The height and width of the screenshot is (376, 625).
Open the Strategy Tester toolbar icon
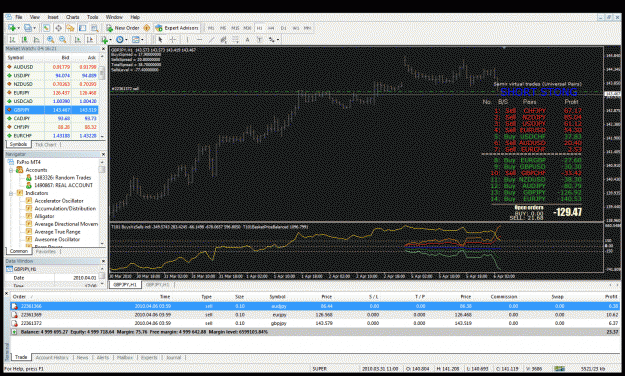coord(94,28)
